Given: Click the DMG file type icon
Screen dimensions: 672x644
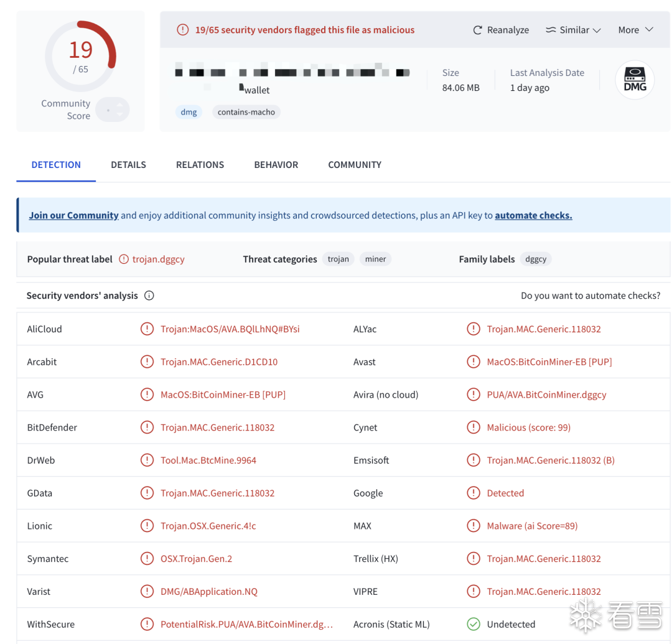Looking at the screenshot, I should [635, 80].
